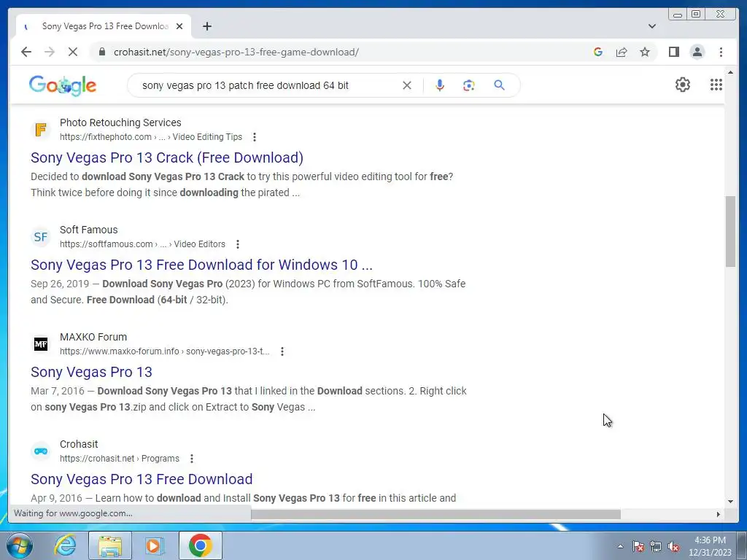The width and height of the screenshot is (747, 560).
Task: Click the address bar URL
Action: coord(236,52)
